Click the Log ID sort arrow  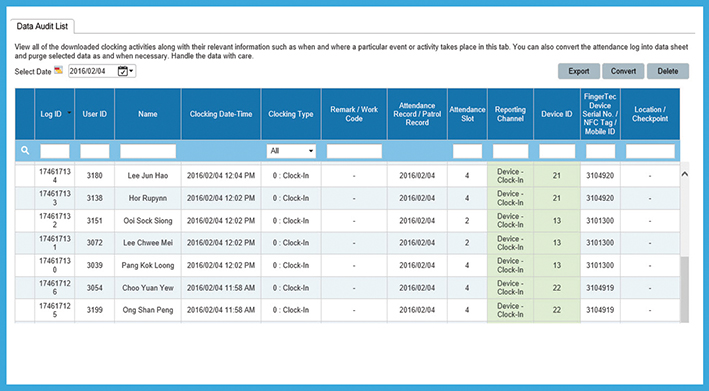69,113
